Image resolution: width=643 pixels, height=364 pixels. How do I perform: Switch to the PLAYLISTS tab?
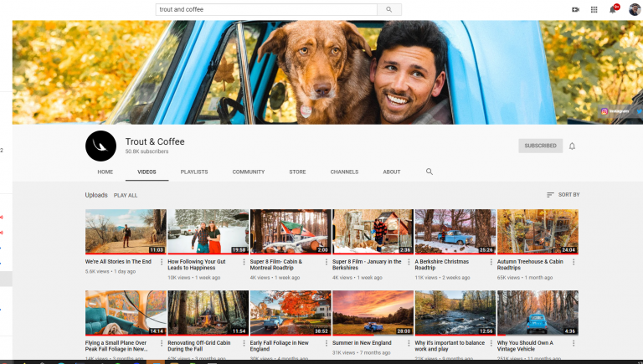click(194, 172)
